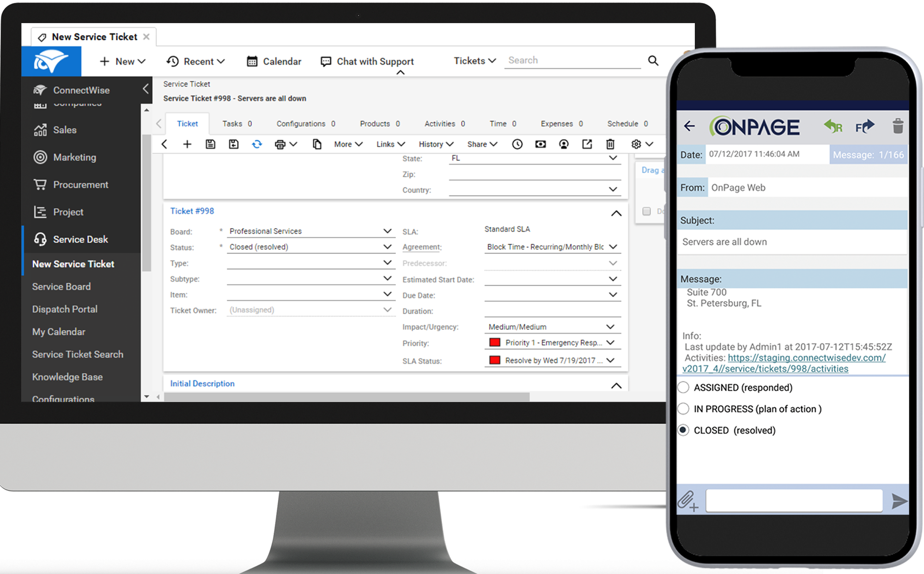Open the connectwisedev activities link
Screen dimensions: 924x574
tap(784, 363)
